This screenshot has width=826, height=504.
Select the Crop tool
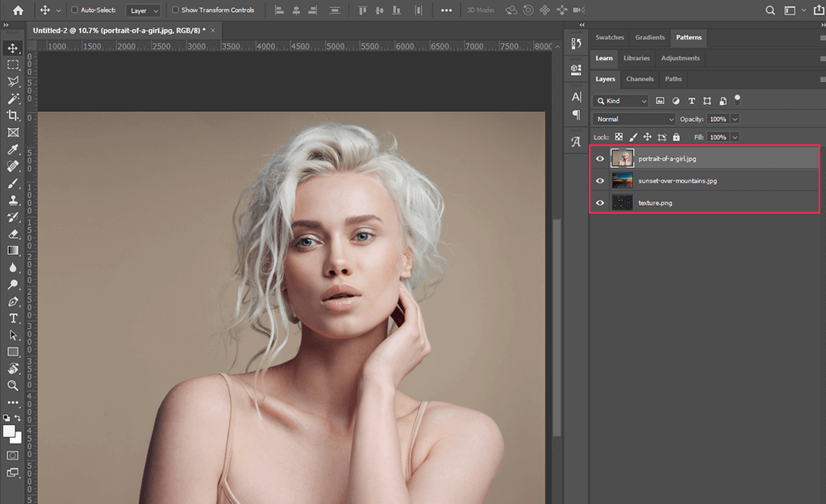[x=13, y=115]
